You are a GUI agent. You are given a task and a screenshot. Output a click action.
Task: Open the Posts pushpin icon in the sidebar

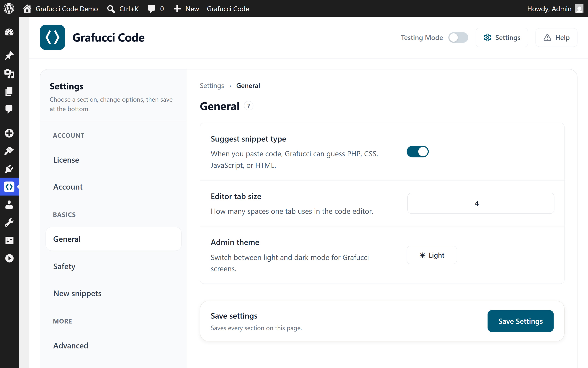(9, 56)
